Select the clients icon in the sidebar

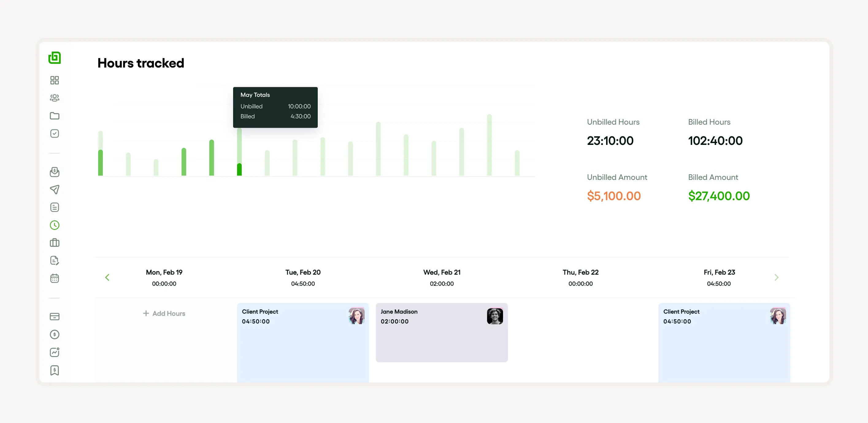[x=54, y=98]
